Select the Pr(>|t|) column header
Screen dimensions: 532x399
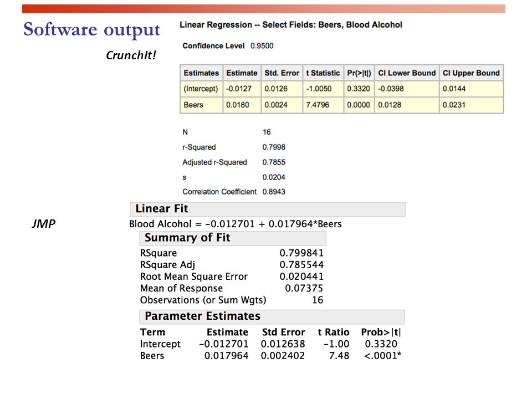[x=359, y=73]
